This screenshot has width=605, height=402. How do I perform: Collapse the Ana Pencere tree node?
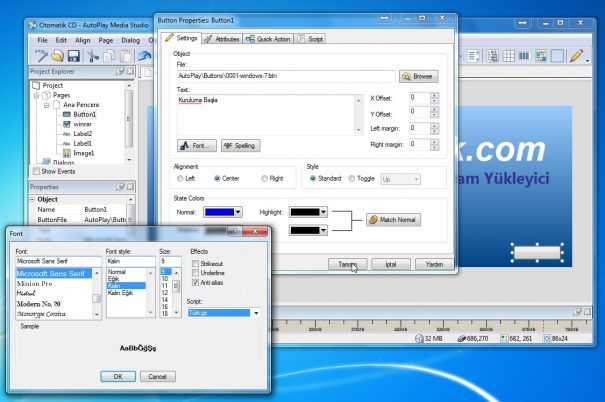pos(46,105)
